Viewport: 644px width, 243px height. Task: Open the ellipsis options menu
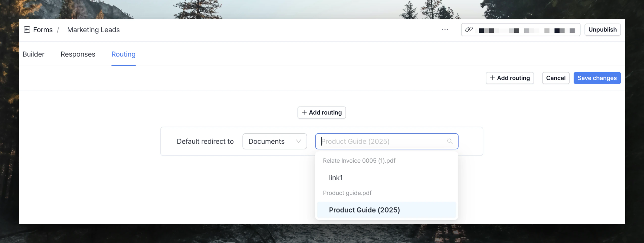pos(445,29)
